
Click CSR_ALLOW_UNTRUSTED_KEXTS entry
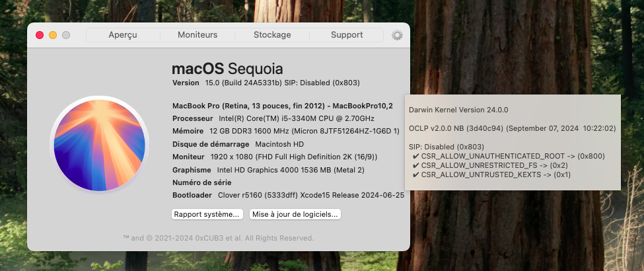[x=491, y=174]
